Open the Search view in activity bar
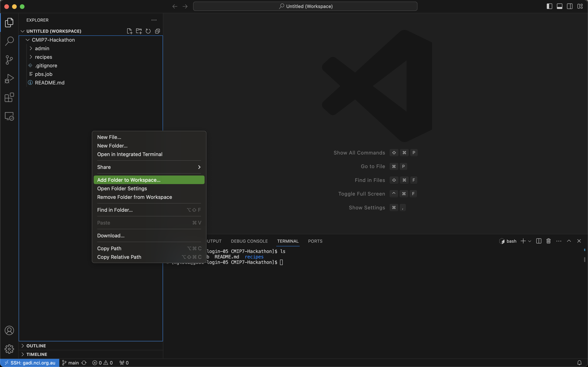The height and width of the screenshot is (367, 588). coord(9,41)
